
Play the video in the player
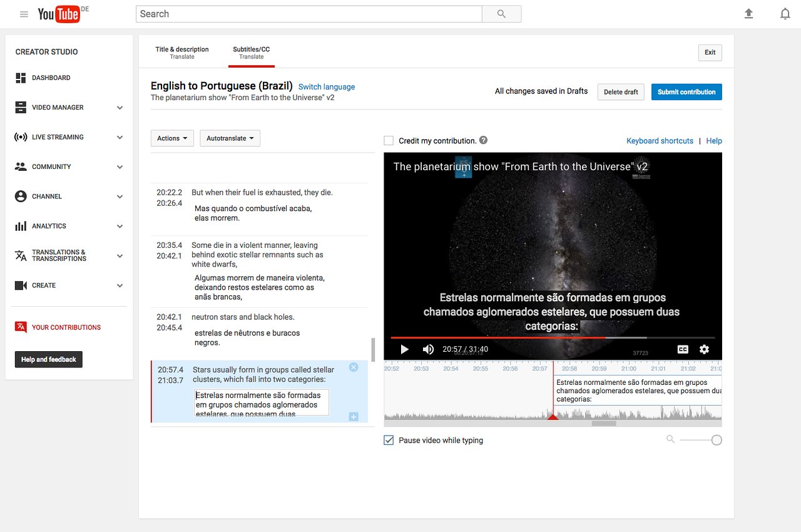(404, 349)
